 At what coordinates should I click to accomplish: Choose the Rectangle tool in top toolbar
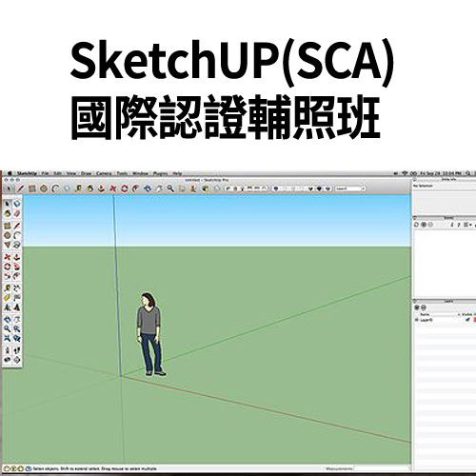(x=31, y=188)
